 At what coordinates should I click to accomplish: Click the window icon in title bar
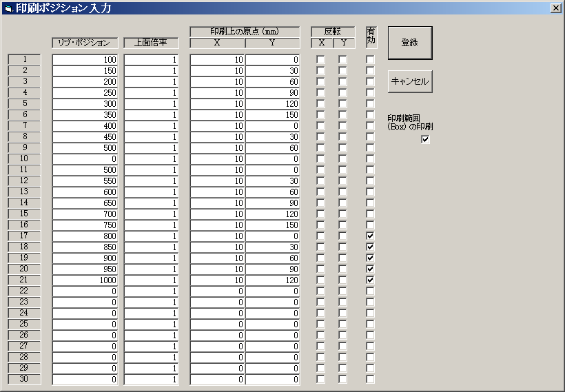(x=8, y=8)
